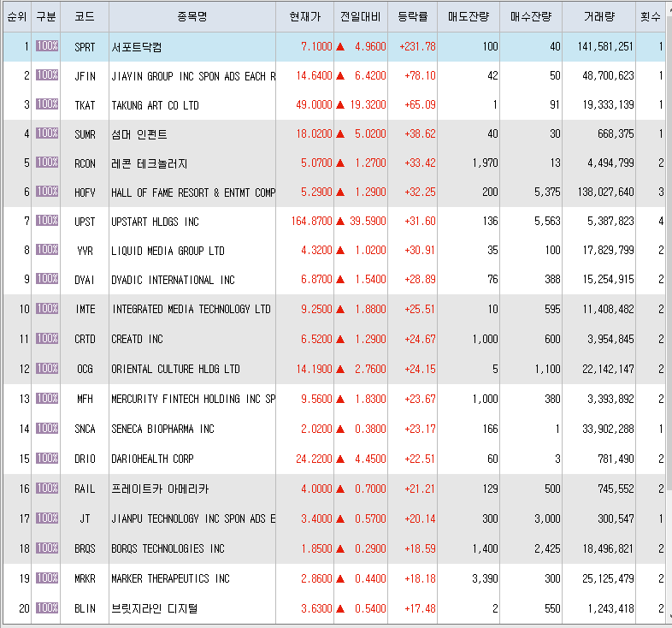
Task: Click the 구분 column header
Action: [x=46, y=17]
